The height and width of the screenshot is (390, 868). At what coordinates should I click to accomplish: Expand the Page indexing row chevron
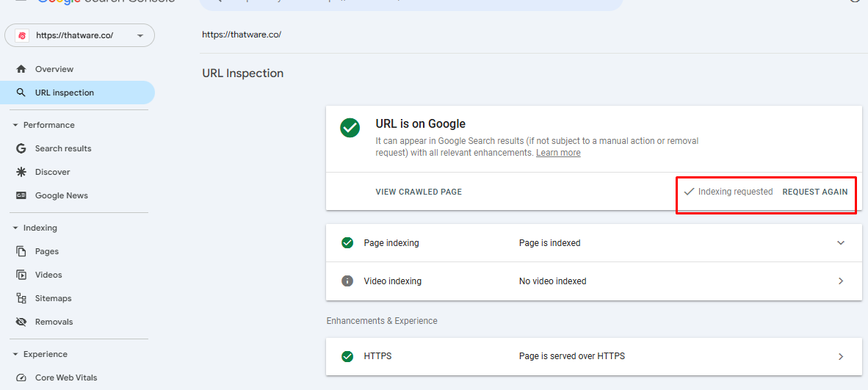[841, 242]
